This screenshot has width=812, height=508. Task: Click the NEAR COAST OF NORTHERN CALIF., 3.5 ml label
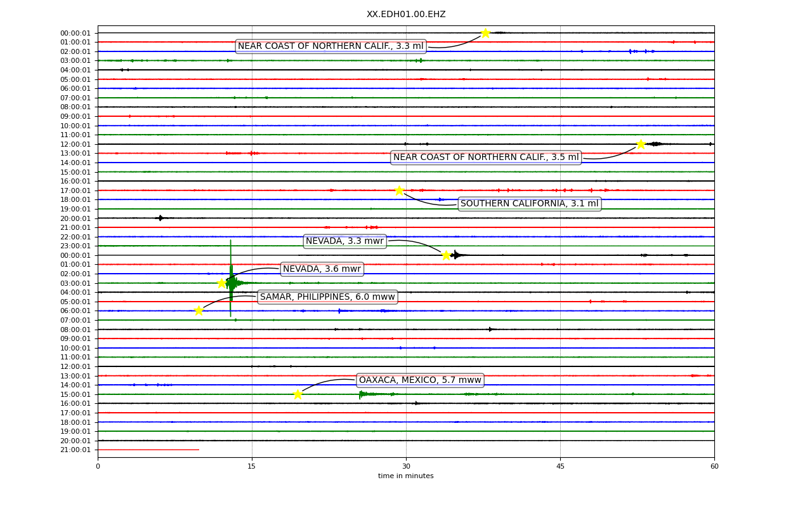point(486,157)
